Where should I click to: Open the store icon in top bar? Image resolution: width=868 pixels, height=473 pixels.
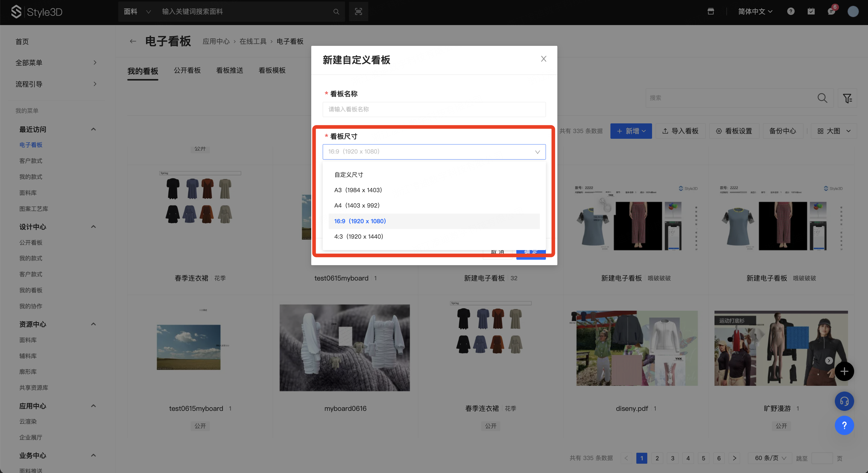[711, 11]
